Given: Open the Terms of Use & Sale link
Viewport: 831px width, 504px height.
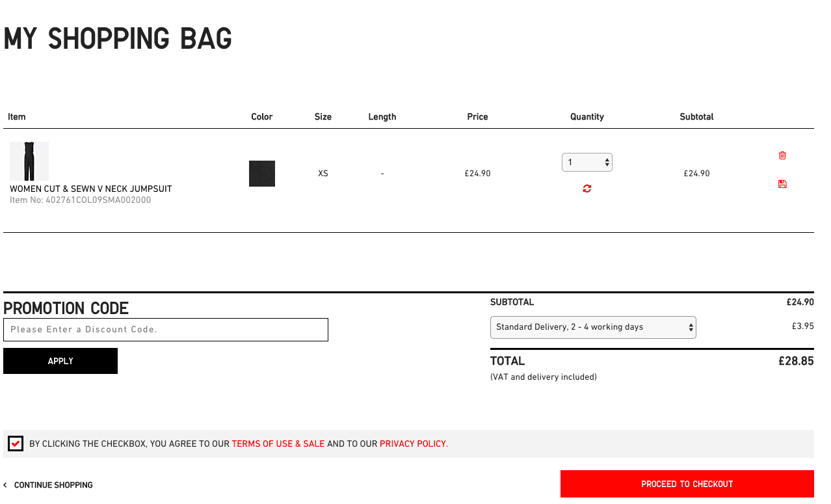Looking at the screenshot, I should pos(278,444).
